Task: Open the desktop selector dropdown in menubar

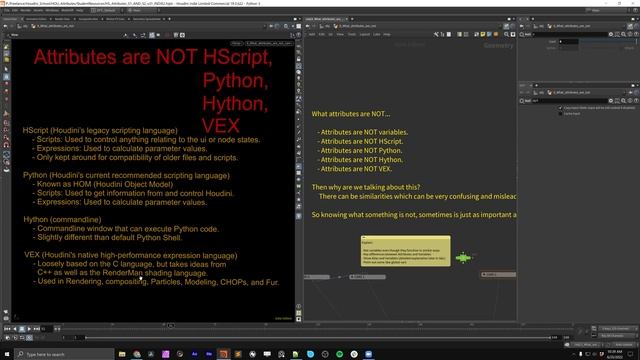Action: [106, 10]
